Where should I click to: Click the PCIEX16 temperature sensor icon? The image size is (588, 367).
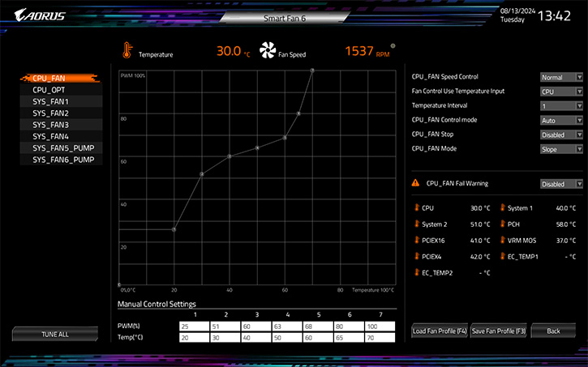point(417,241)
